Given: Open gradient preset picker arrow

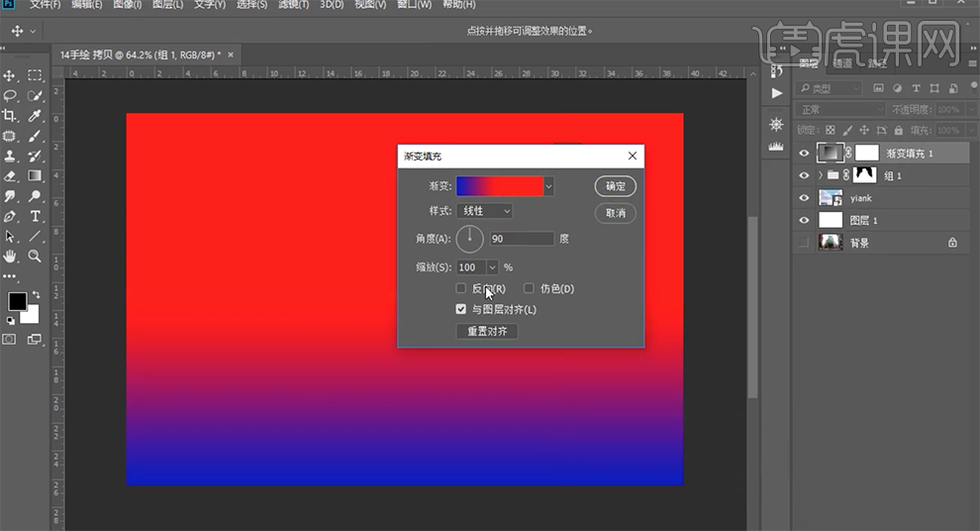Looking at the screenshot, I should click(548, 186).
